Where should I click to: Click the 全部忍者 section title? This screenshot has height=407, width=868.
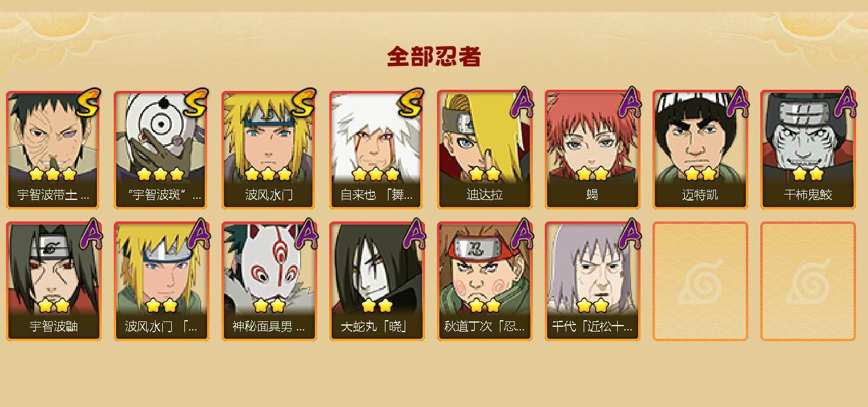[x=434, y=57]
